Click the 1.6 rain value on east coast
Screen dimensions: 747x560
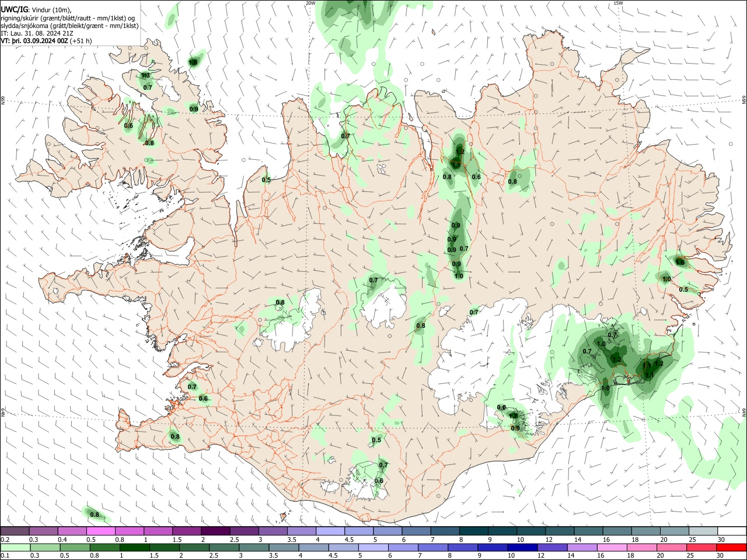680,262
